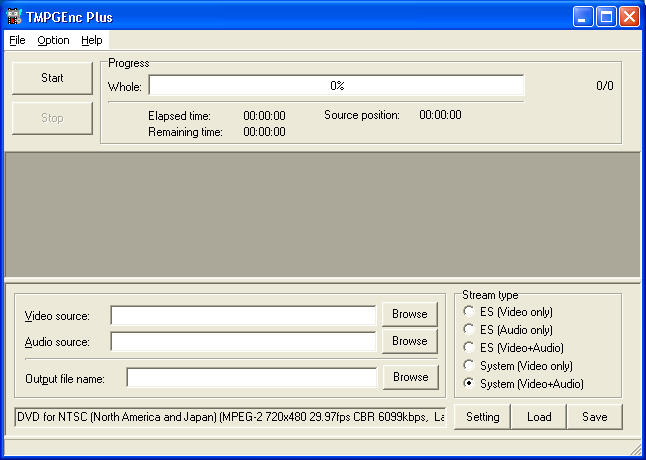Viewport: 646px width, 460px height.
Task: Click the Output file name field
Action: [252, 377]
